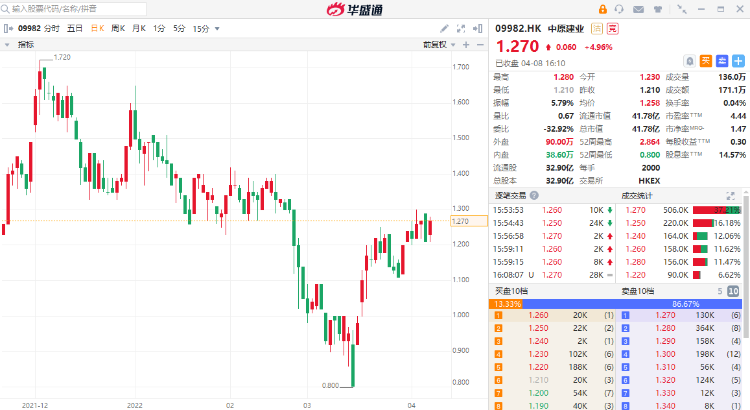Select the pencil drawing tool icon
Image resolution: width=750 pixels, height=410 pixels.
444,29
